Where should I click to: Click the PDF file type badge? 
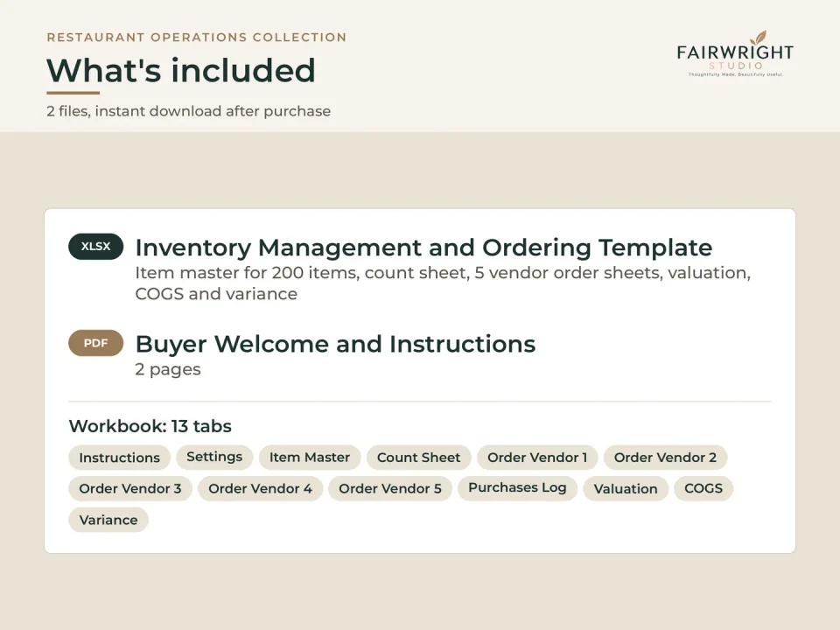96,343
